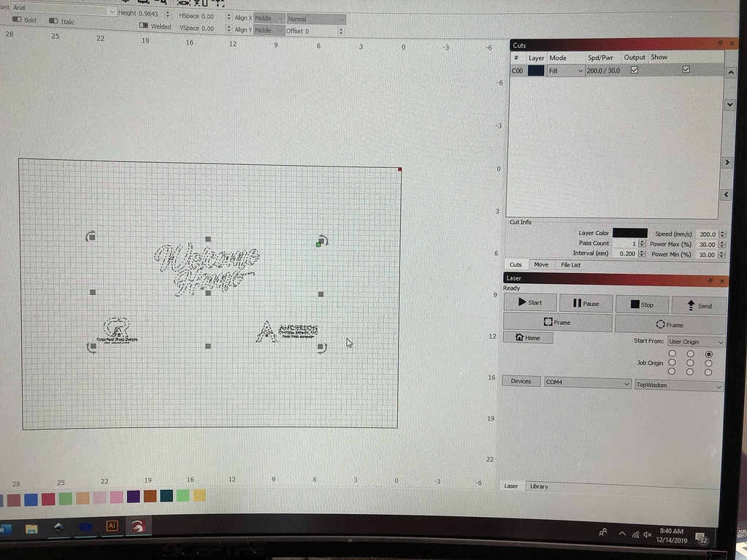Send the job to the laser
The width and height of the screenshot is (747, 560).
(x=699, y=305)
